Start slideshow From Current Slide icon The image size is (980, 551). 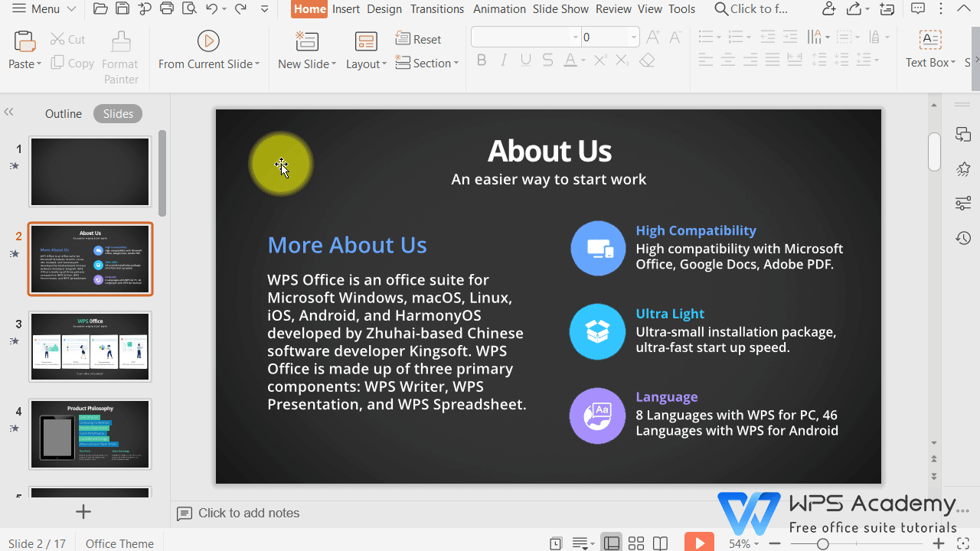208,41
